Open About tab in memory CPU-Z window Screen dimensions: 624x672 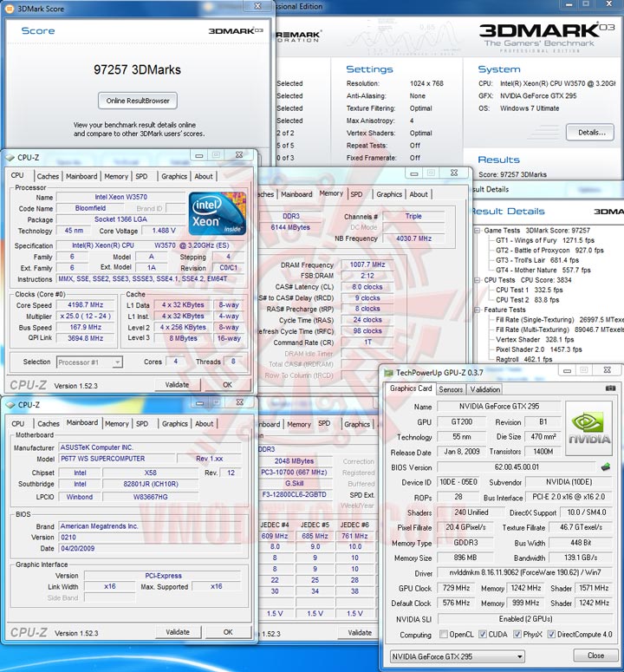pyautogui.click(x=419, y=194)
